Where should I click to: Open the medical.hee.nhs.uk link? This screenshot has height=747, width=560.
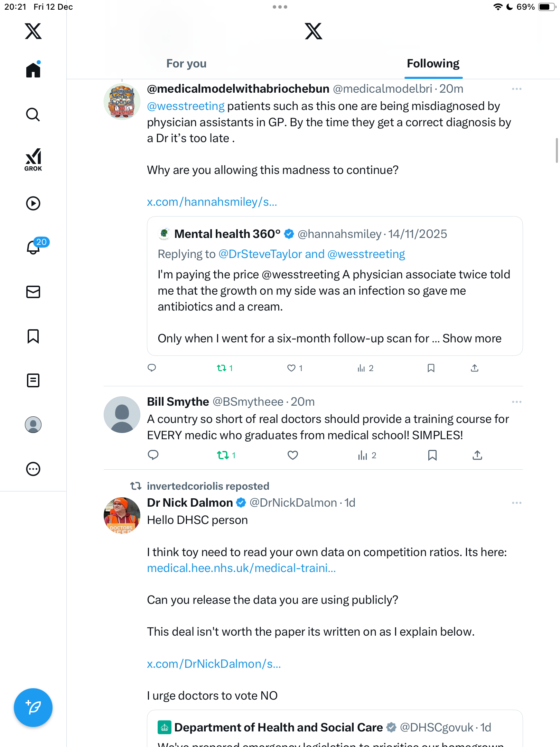[241, 568]
